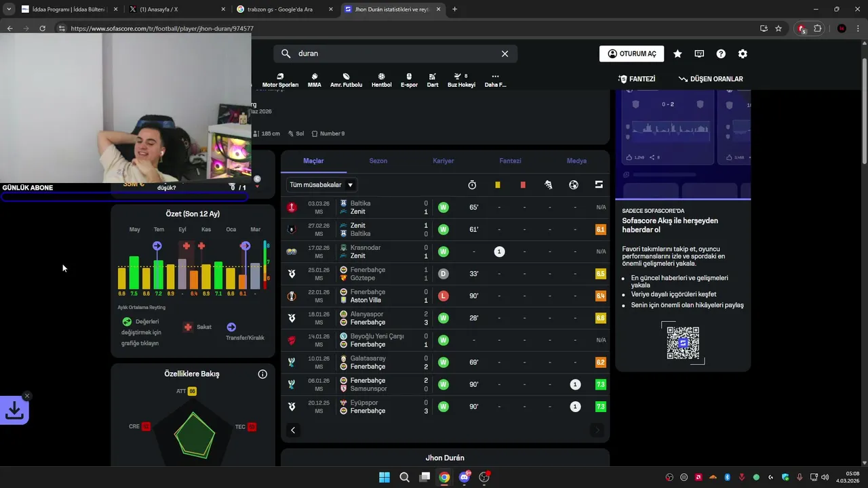Image resolution: width=868 pixels, height=488 pixels.
Task: Click the ATT 66 attribute badge
Action: [192, 391]
